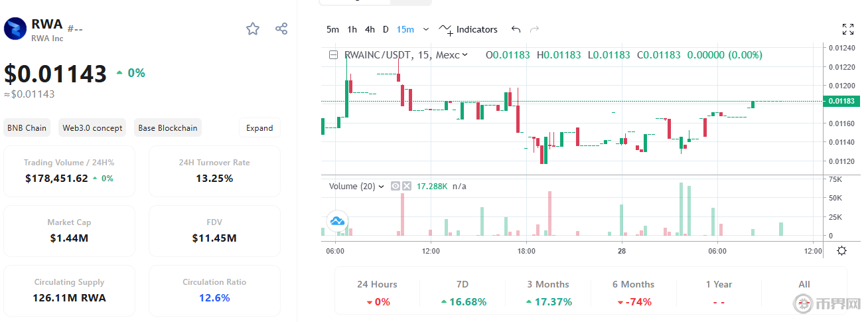Click the Circulating Supply 126.11M RWA value

coord(70,297)
